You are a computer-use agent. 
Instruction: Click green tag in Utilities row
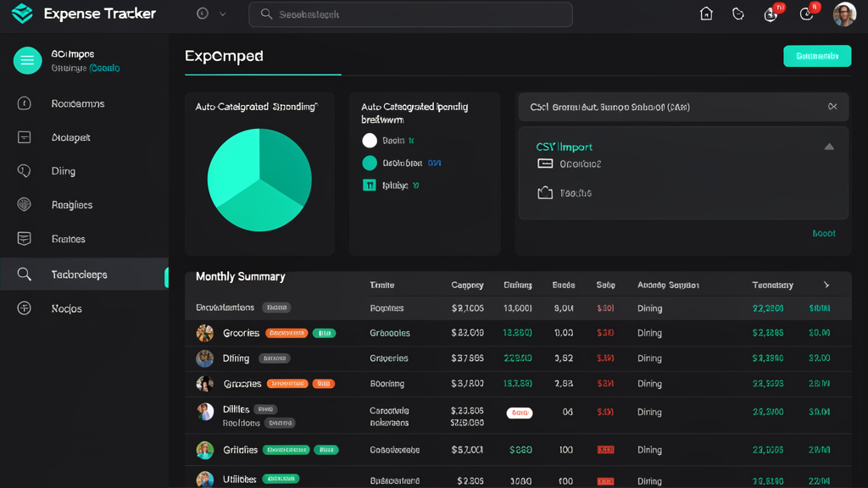281,479
